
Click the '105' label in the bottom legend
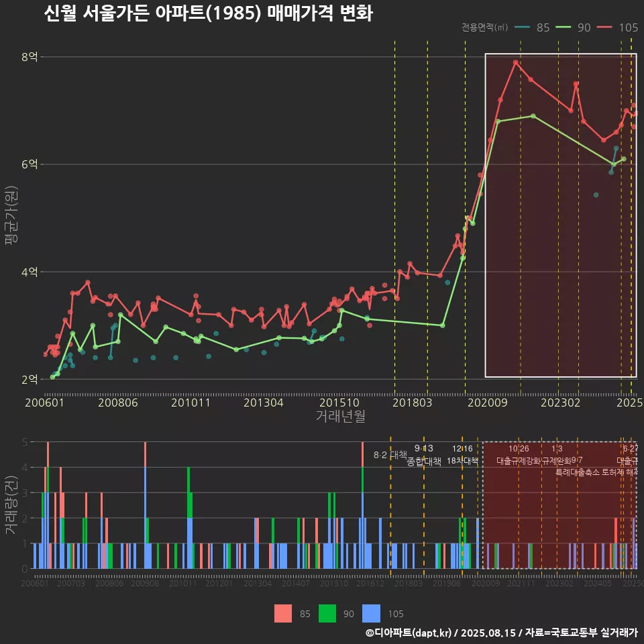coord(396,614)
